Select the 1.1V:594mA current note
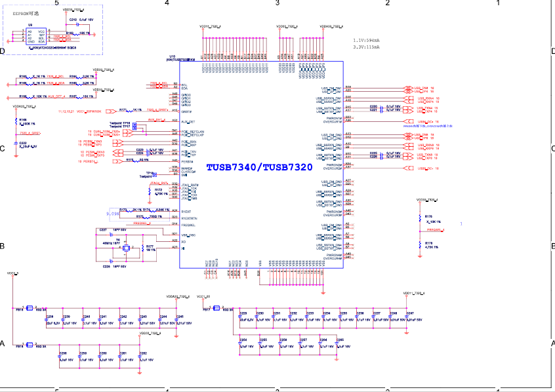 pos(366,41)
